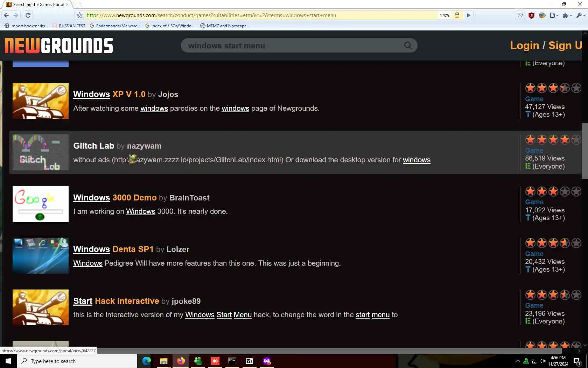
Task: Close the Searching the Games Portal tab
Action: pos(67,5)
